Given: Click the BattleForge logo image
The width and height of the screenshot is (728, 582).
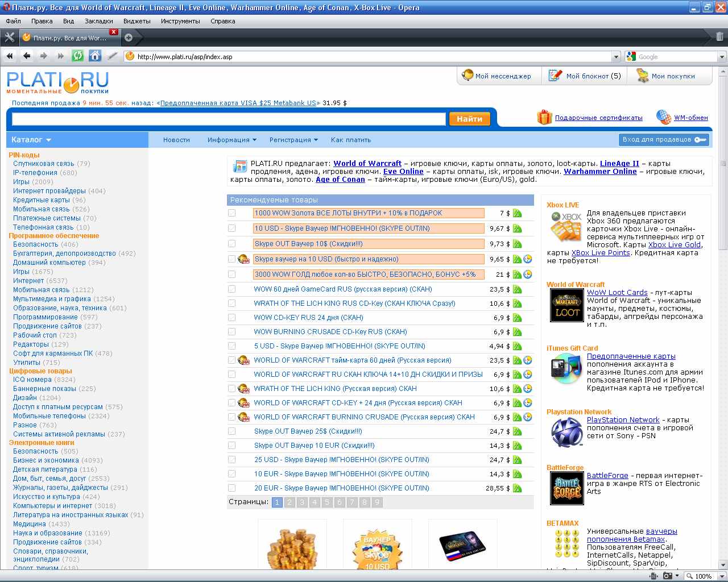Looking at the screenshot, I should click(567, 488).
